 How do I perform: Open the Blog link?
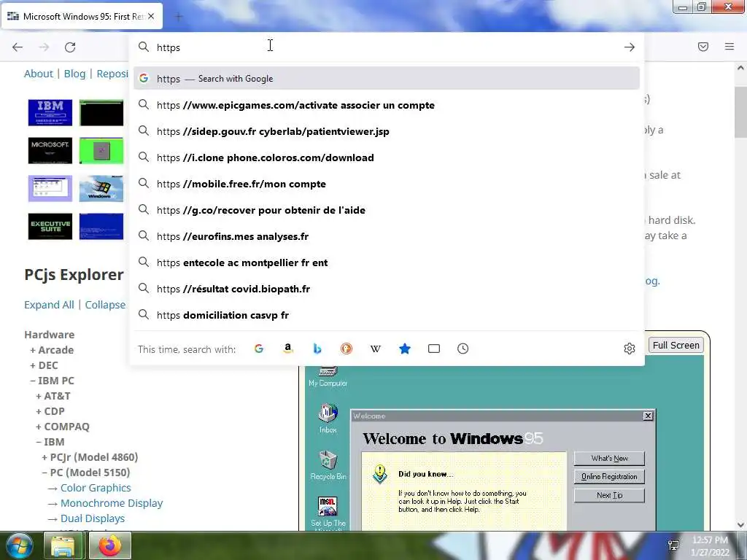coord(75,74)
